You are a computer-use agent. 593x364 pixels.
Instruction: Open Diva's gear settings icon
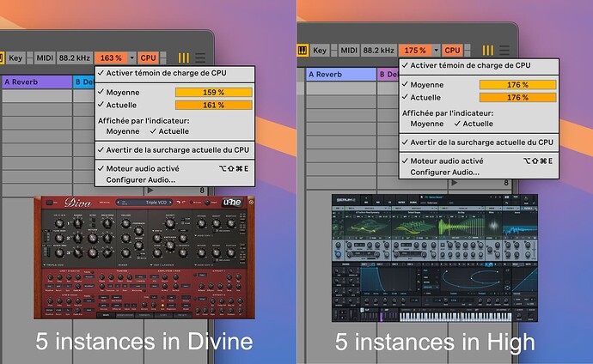[x=251, y=203]
